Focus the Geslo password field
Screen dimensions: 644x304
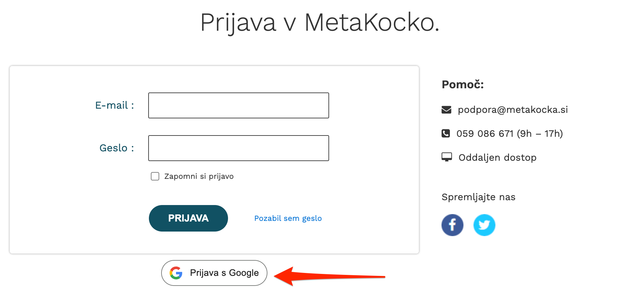pyautogui.click(x=238, y=148)
